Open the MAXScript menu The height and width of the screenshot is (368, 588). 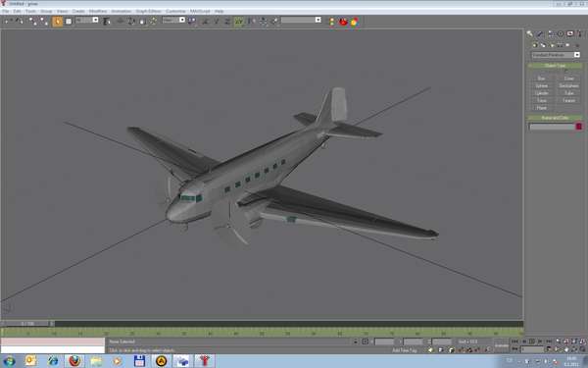coord(200,11)
